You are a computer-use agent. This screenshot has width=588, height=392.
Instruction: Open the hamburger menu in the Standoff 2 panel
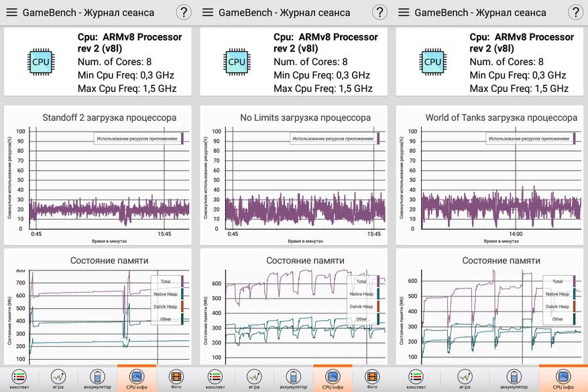(11, 12)
